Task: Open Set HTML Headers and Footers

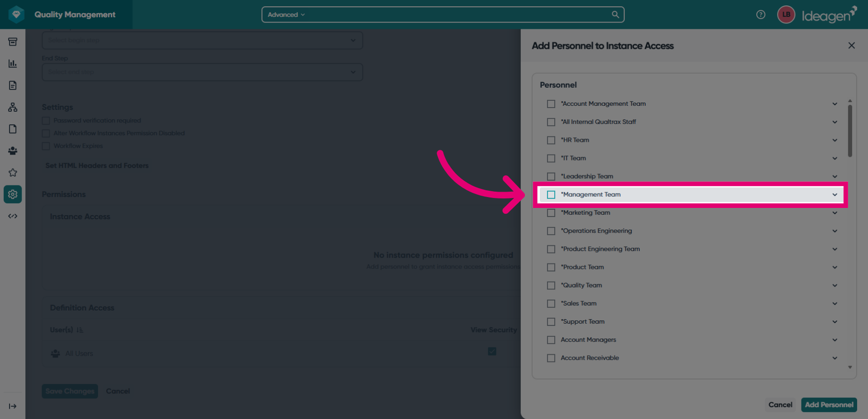Action: coord(97,166)
